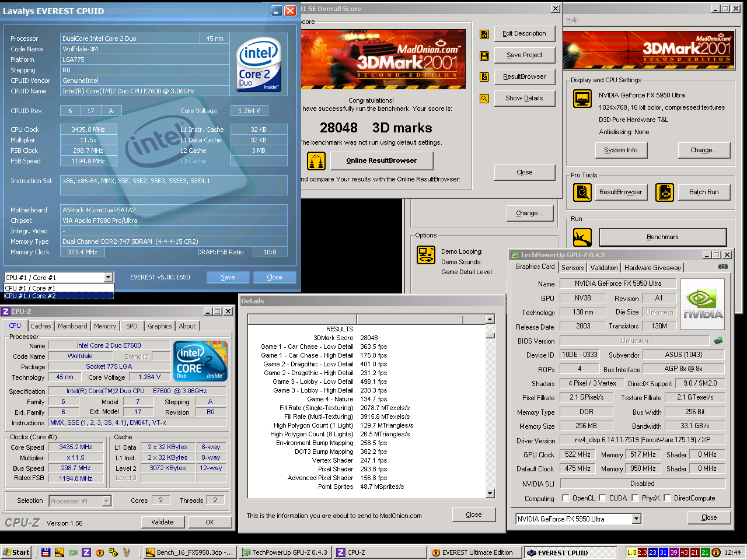Viewport: 747px width, 560px height.
Task: Click the Intel Core 2 logo in CPU-Z
Action: (x=201, y=362)
